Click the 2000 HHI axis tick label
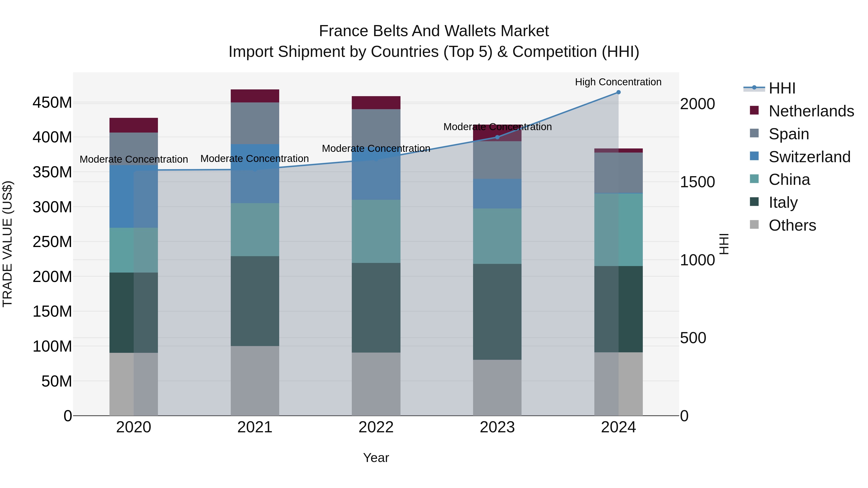 [x=698, y=104]
